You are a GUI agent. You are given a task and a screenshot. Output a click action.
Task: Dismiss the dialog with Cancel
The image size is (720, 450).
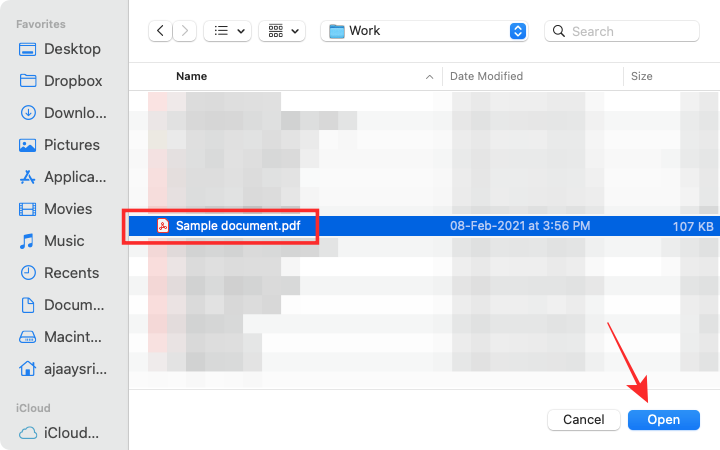click(x=584, y=420)
